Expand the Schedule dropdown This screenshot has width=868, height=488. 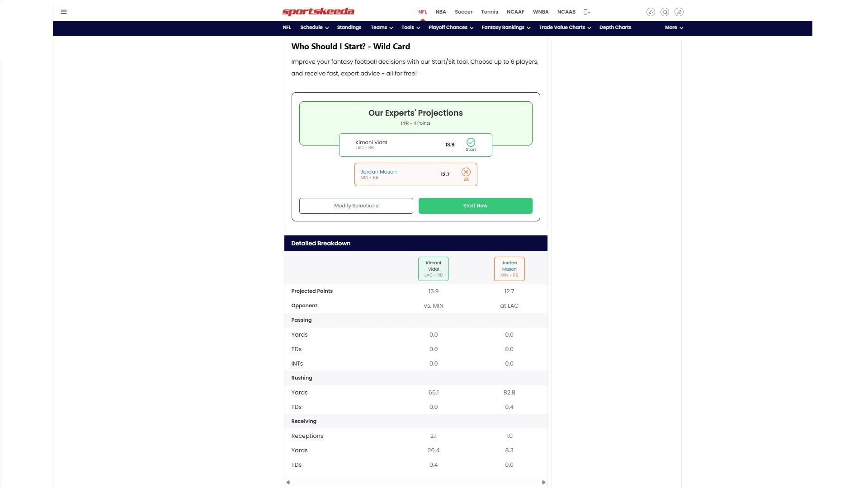click(x=314, y=28)
